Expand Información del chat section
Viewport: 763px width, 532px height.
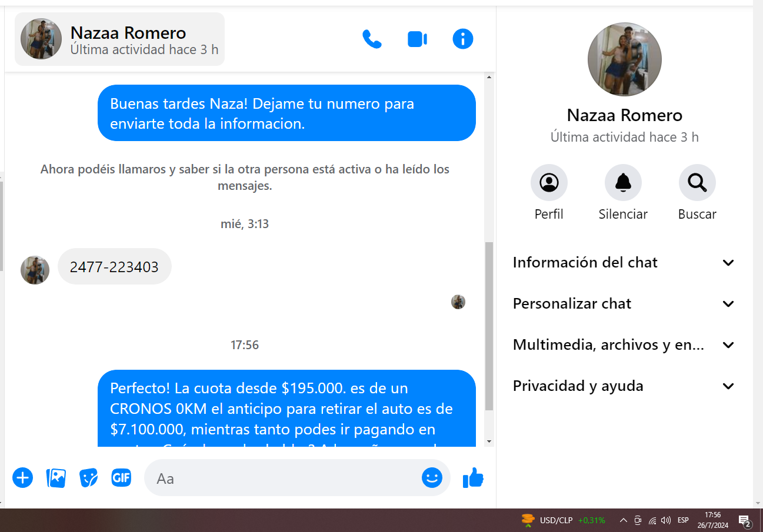(x=624, y=263)
